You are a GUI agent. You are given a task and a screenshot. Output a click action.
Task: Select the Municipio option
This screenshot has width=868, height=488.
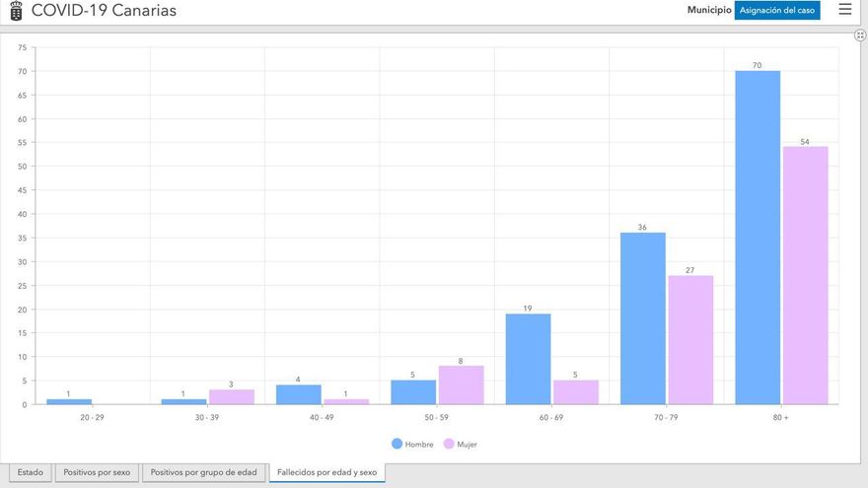tap(709, 10)
